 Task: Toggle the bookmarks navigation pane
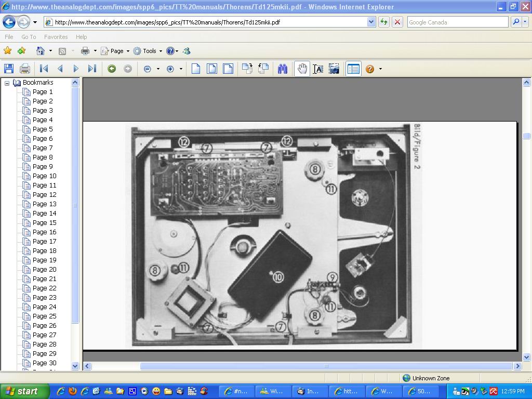click(353, 69)
